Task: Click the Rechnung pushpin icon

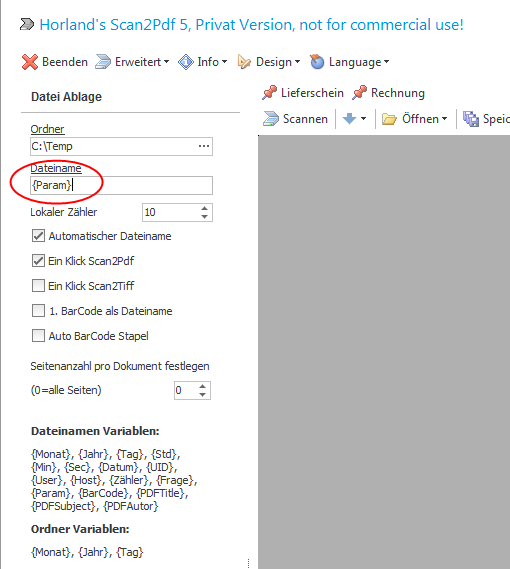Action: [359, 93]
